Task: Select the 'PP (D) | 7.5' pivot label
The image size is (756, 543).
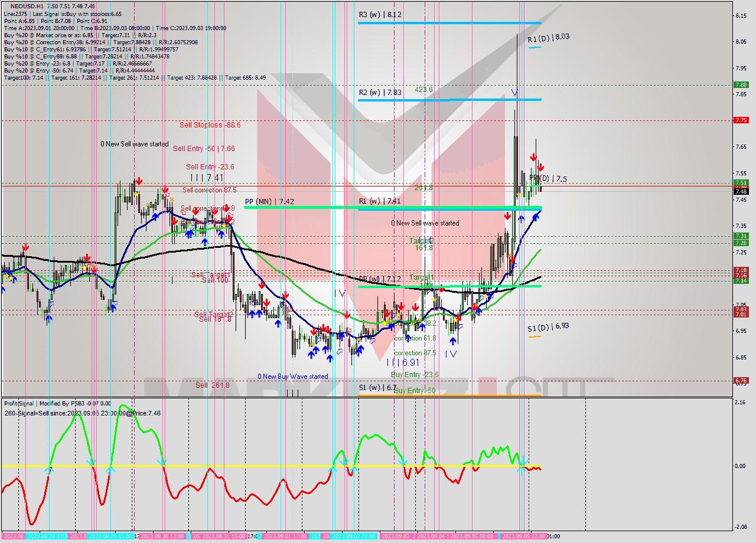Action: [x=548, y=178]
